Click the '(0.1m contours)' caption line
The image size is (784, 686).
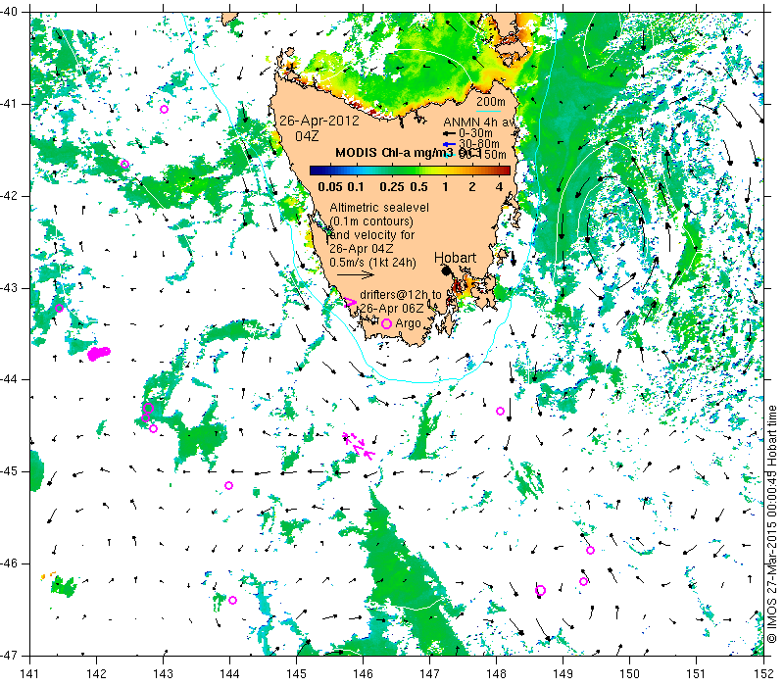[x=371, y=221]
